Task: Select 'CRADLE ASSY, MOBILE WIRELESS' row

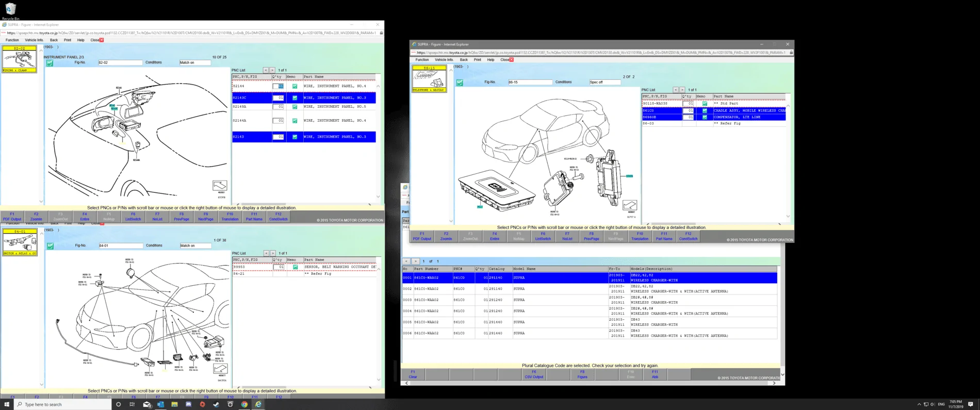Action: [x=714, y=110]
